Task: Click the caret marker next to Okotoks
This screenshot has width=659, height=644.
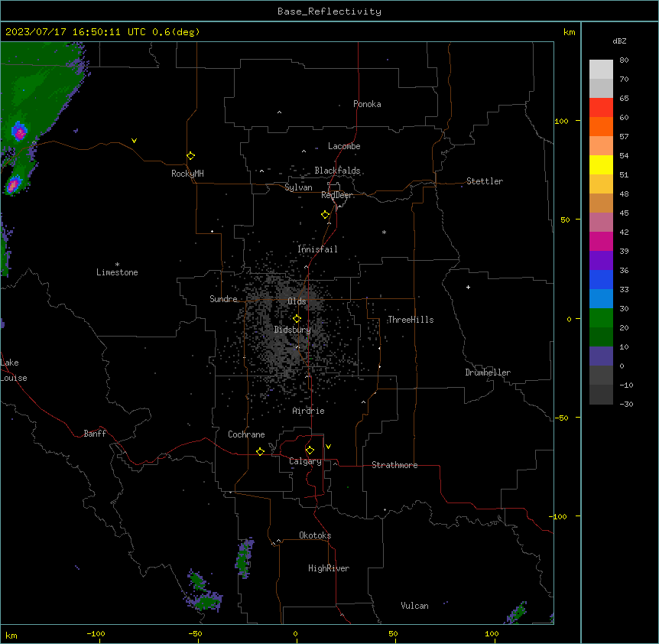Action: 278,541
